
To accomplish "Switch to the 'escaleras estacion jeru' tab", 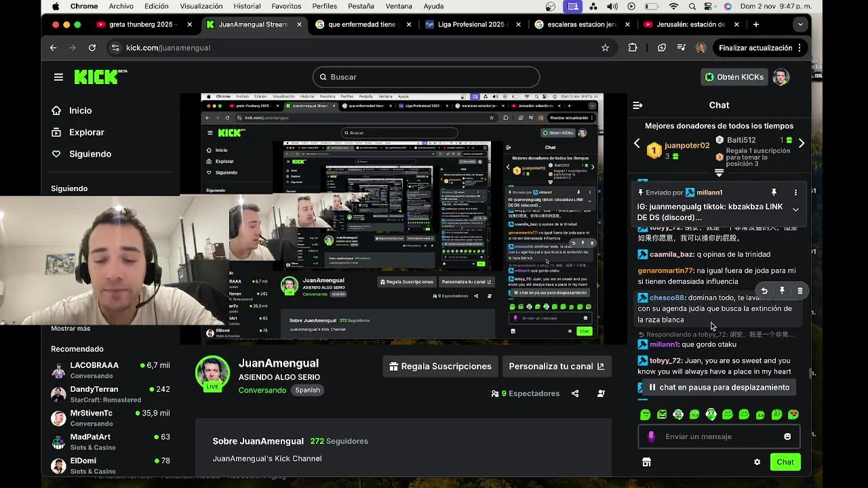I will tap(581, 24).
